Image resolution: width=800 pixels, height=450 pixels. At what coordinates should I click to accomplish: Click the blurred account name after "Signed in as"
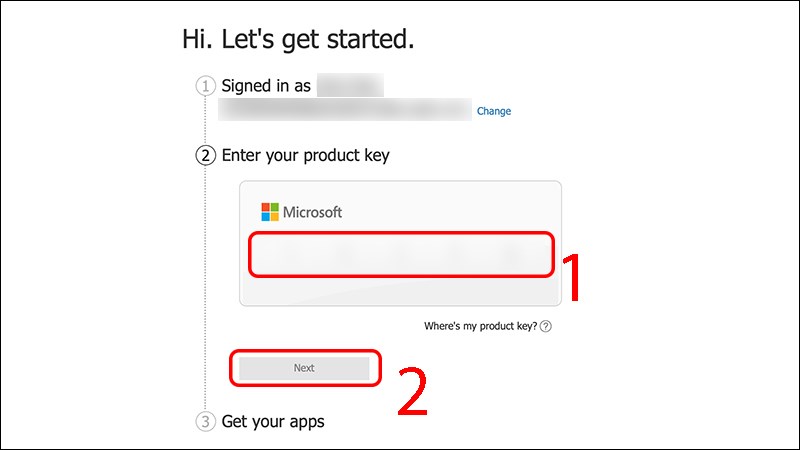coord(350,87)
